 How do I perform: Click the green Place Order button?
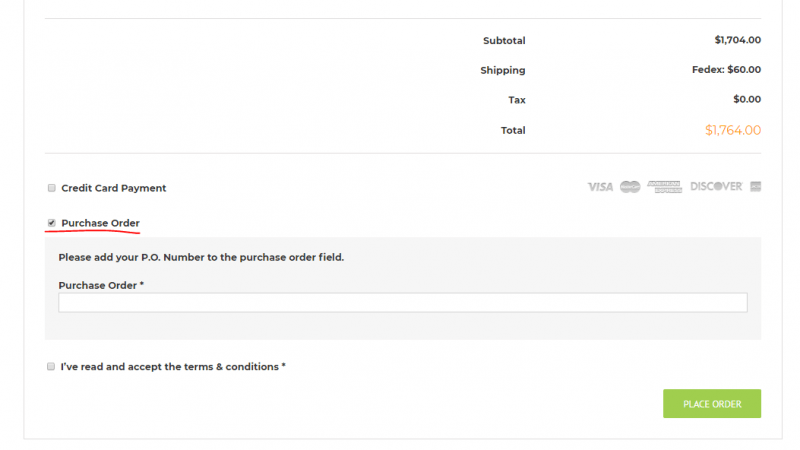point(712,404)
